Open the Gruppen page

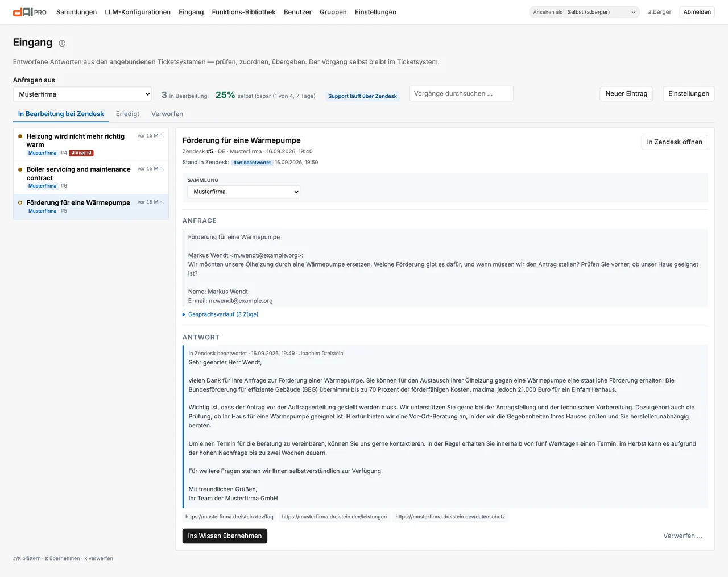[333, 12]
